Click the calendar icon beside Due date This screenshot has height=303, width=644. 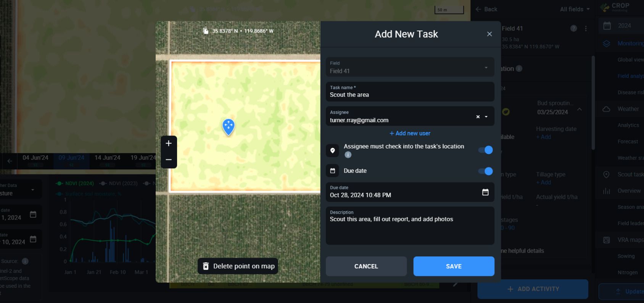(332, 171)
